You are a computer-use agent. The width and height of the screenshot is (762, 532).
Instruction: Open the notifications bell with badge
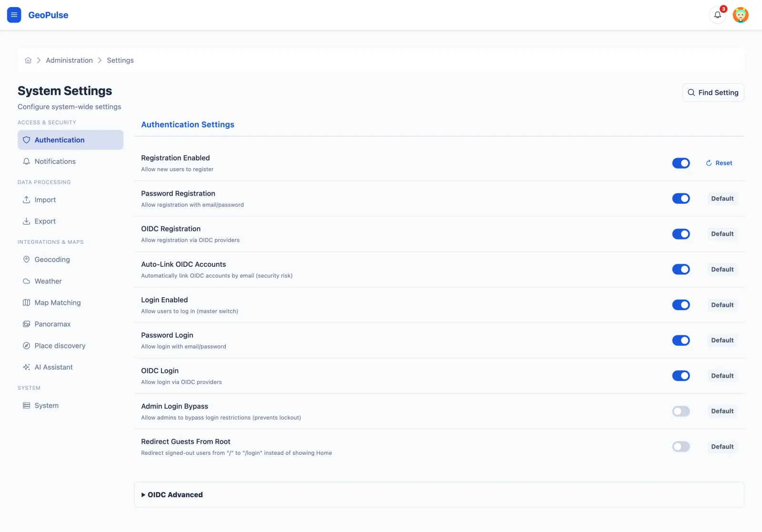pyautogui.click(x=718, y=15)
